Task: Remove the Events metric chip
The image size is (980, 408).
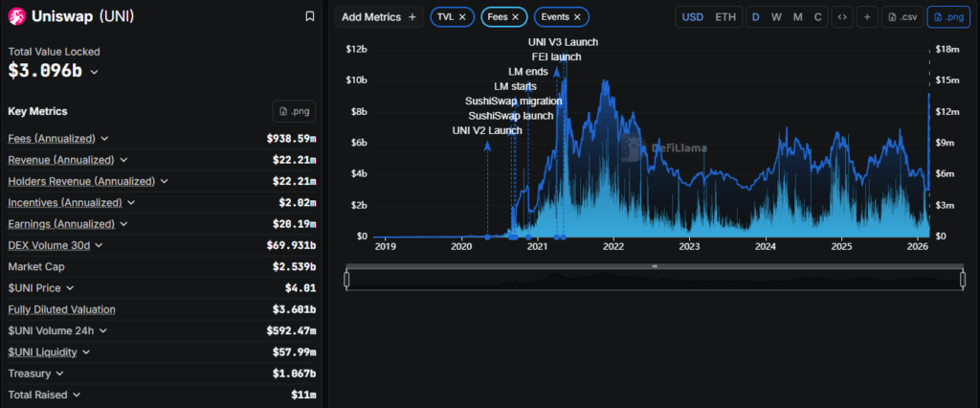Action: pos(577,17)
